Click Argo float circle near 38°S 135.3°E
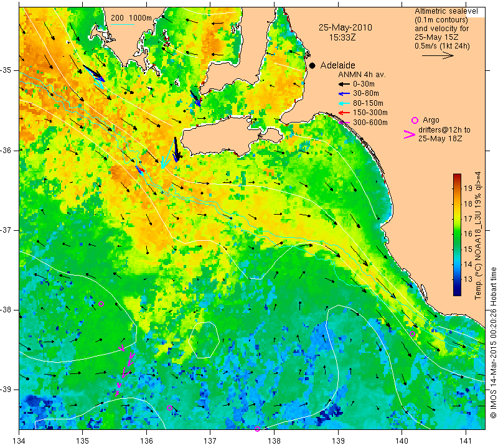This screenshot has height=448, width=498. 101,304
